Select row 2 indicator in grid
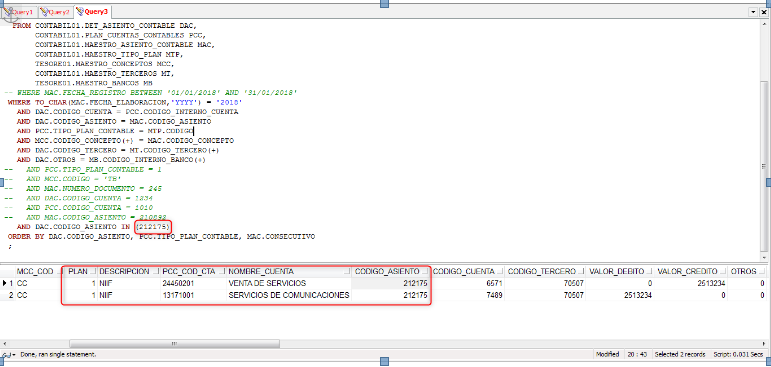771x367 pixels. tap(7, 295)
